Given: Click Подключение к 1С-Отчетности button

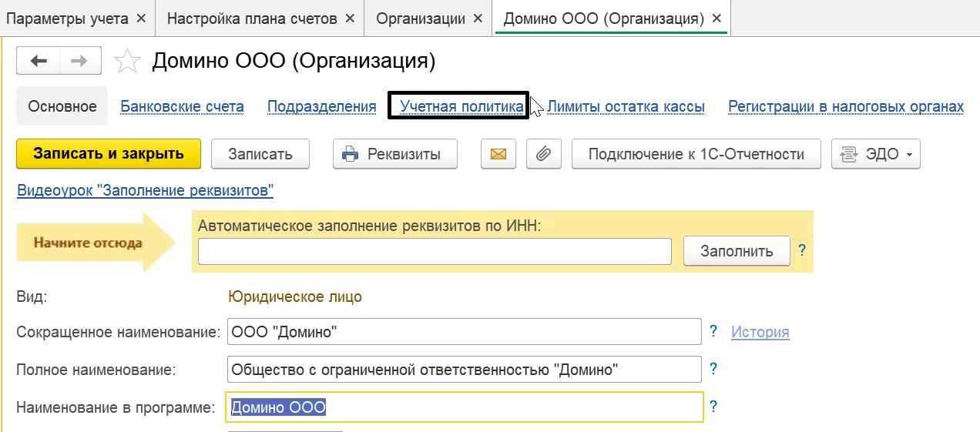Looking at the screenshot, I should tap(696, 154).
